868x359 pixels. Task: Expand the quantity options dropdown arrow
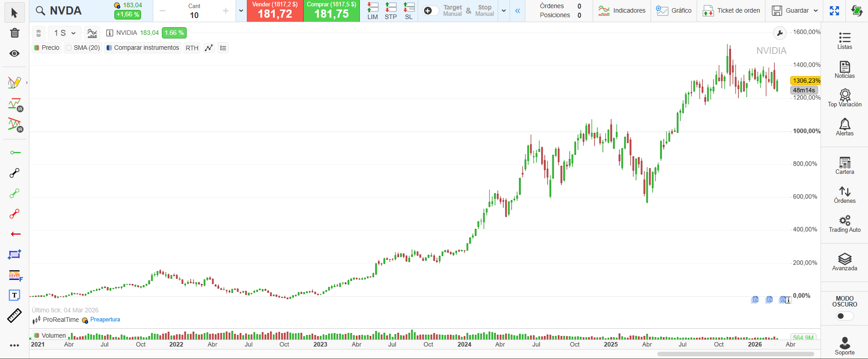pyautogui.click(x=241, y=11)
